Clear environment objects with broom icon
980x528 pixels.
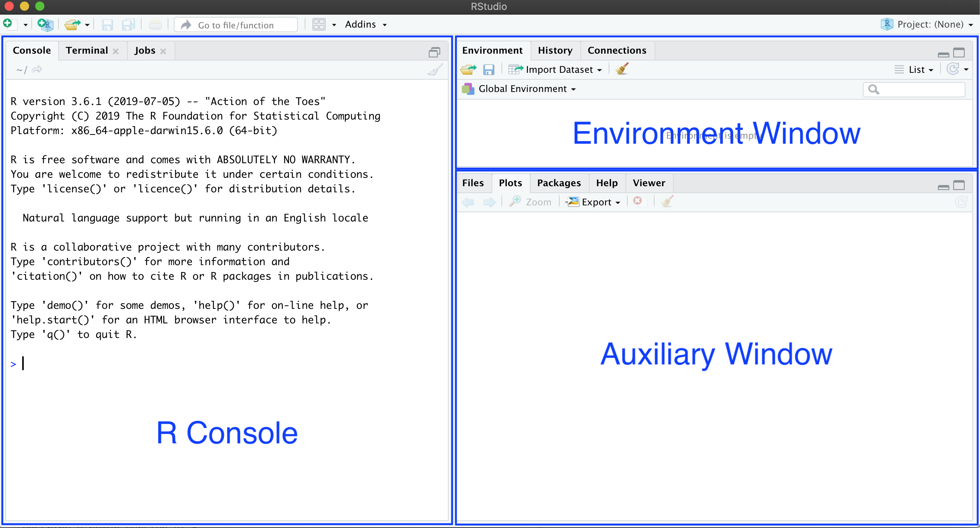tap(622, 69)
